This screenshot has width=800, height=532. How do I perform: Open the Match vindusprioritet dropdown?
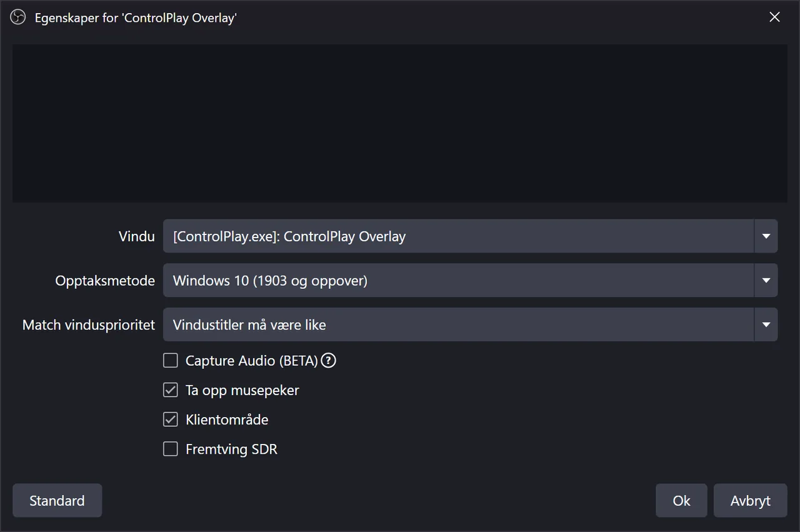[x=470, y=325]
